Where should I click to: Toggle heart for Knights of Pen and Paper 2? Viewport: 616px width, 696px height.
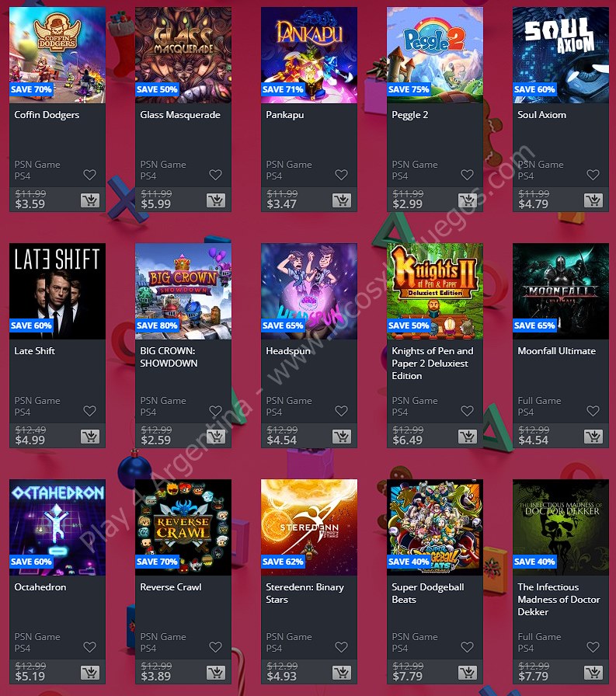coord(468,411)
